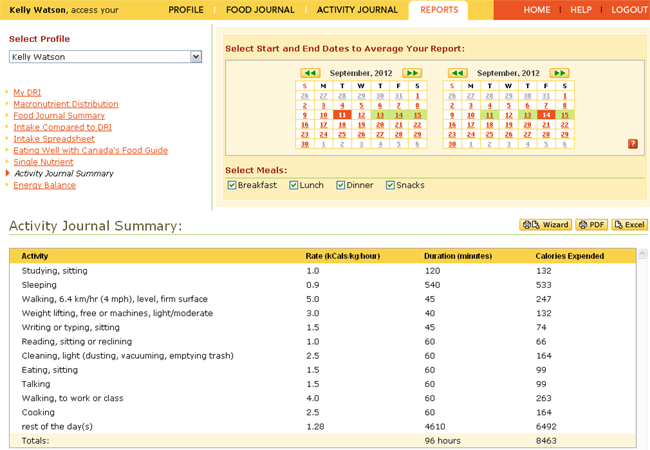
Task: Go to next month in start-date calendar
Action: pyautogui.click(x=412, y=73)
